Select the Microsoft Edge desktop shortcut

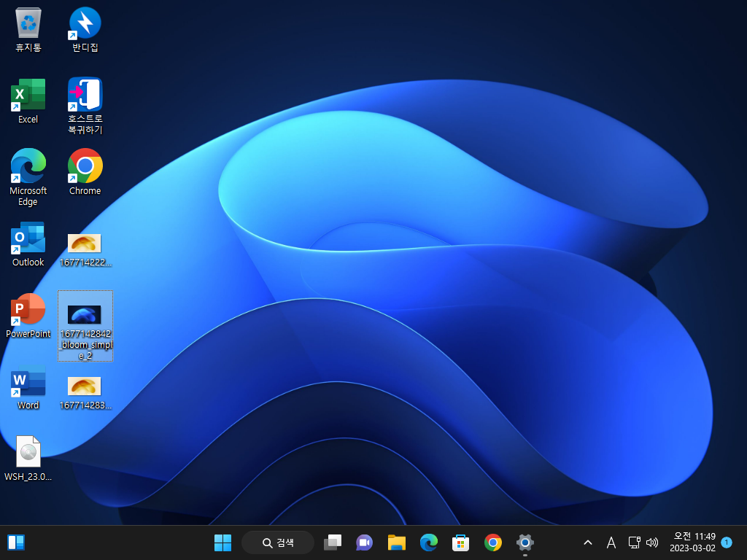(x=28, y=177)
